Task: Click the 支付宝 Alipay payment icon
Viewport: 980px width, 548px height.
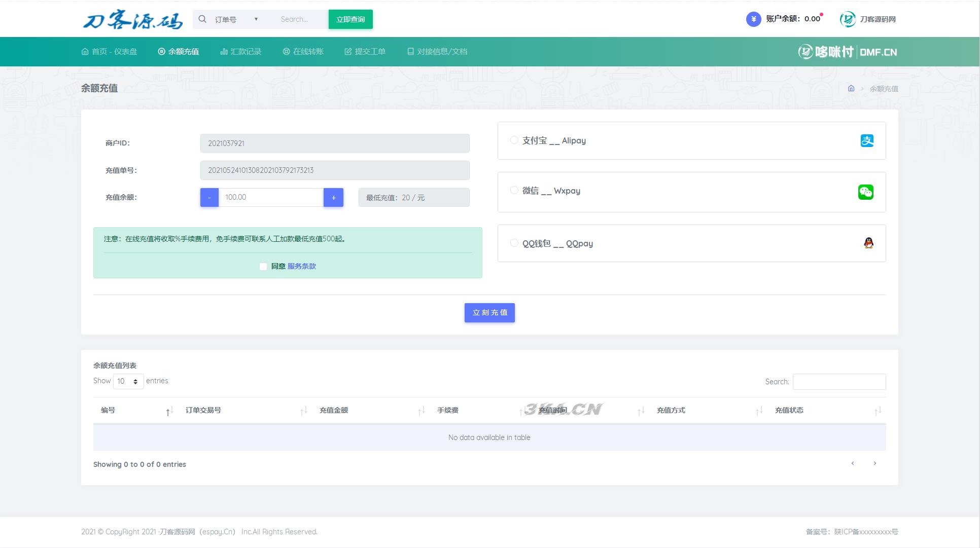Action: 866,140
